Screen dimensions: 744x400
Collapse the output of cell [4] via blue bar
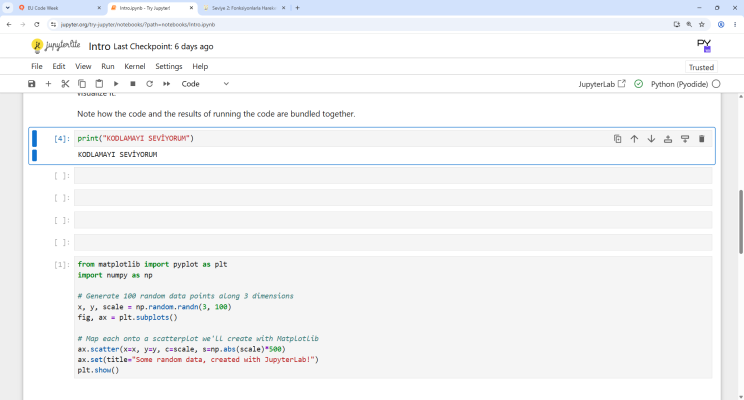tap(34, 155)
